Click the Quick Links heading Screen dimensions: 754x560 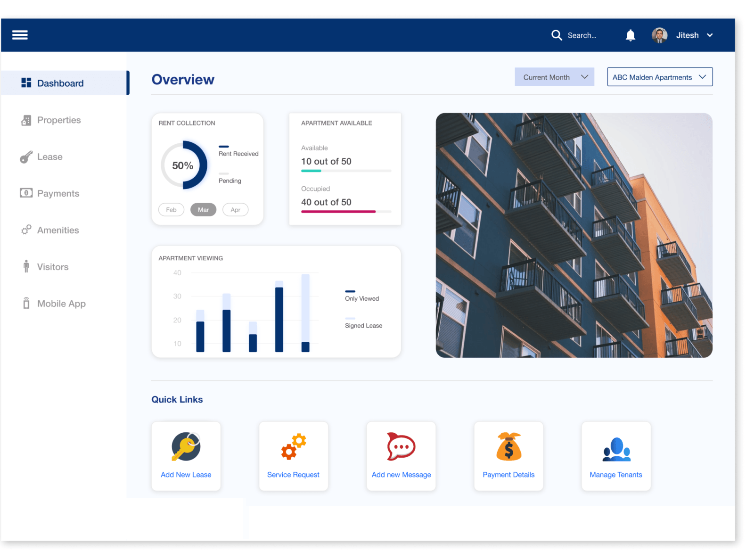coord(177,399)
